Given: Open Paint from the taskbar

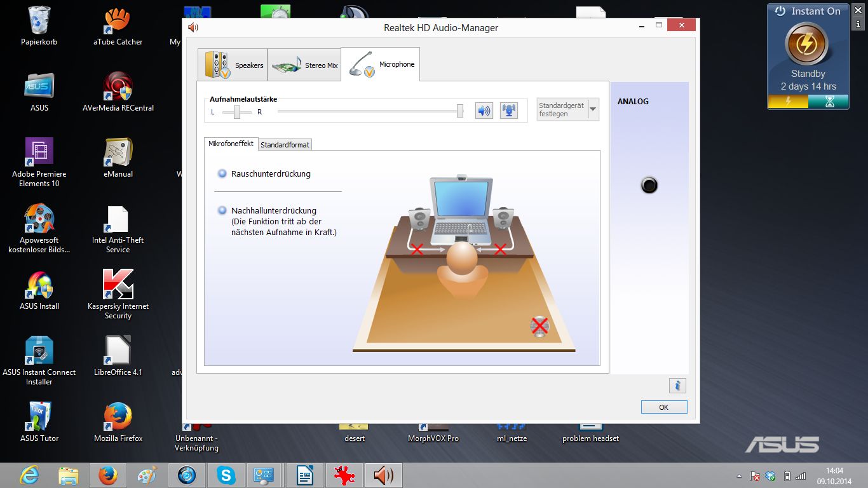Looking at the screenshot, I should pos(147,475).
